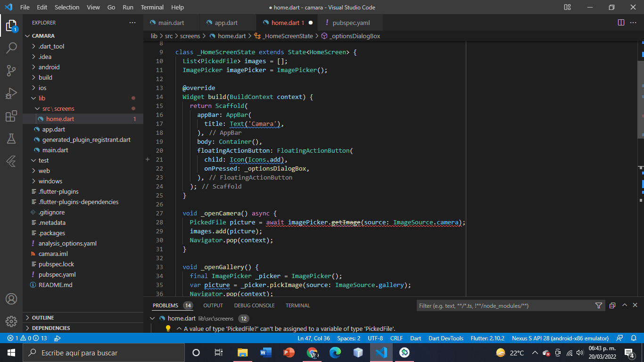
Task: Click the debug launch icon in status bar
Action: pyautogui.click(x=58, y=338)
